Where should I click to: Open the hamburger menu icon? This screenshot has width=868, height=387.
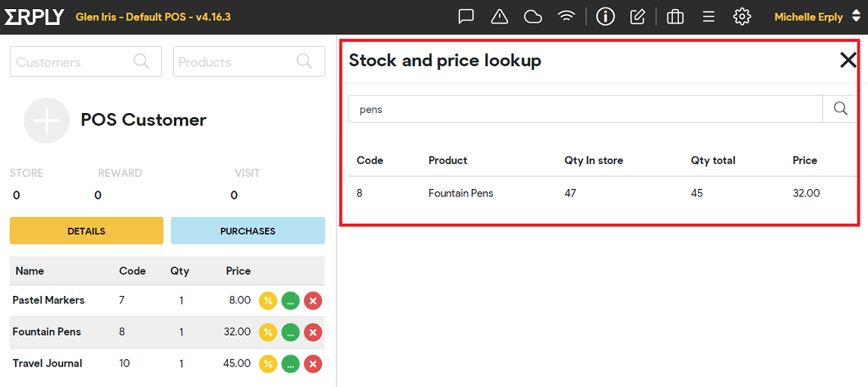click(708, 17)
